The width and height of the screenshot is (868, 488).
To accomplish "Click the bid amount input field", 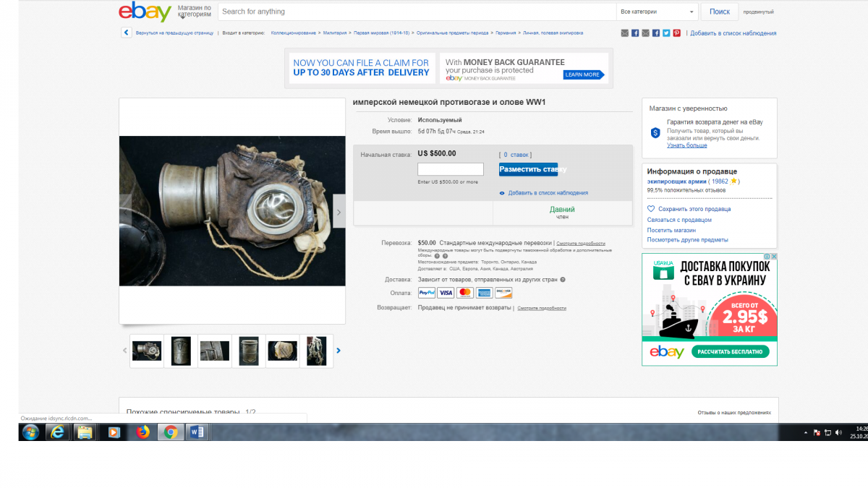I will click(451, 169).
